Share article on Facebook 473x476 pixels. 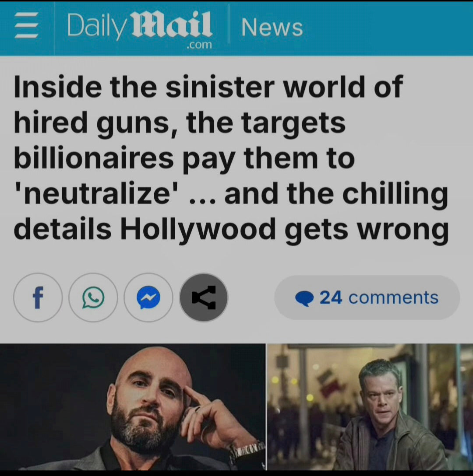tap(38, 297)
